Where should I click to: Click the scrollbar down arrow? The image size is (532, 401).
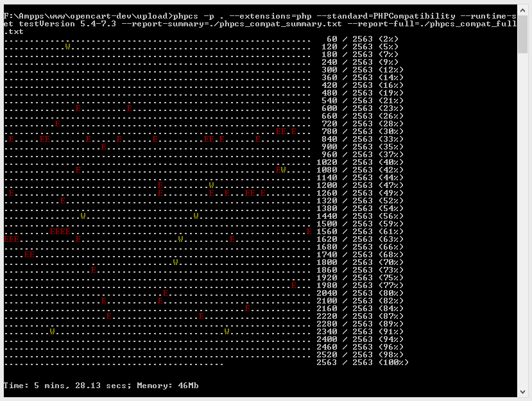point(523,392)
